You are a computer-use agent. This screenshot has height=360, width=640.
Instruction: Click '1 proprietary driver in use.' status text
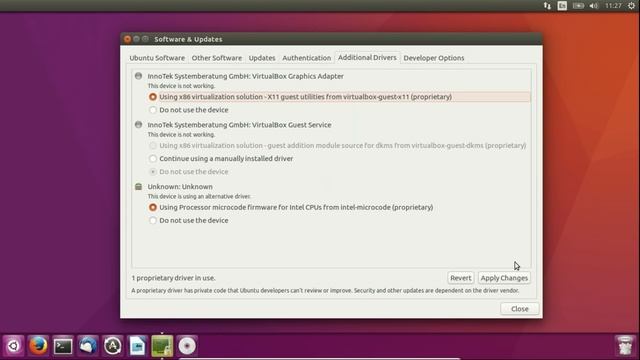(173, 278)
